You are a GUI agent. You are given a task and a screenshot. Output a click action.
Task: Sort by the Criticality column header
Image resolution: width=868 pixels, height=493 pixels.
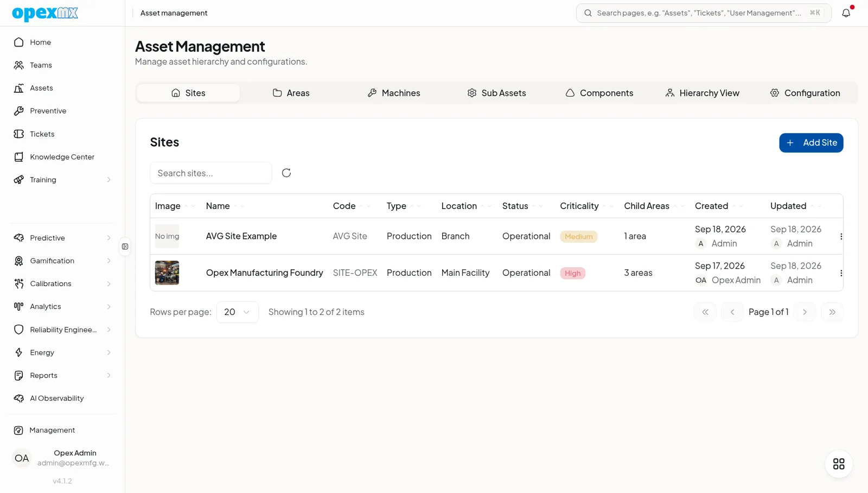pyautogui.click(x=586, y=206)
